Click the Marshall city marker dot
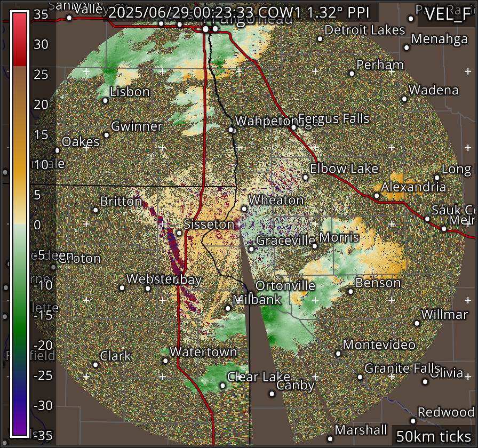 (x=330, y=438)
